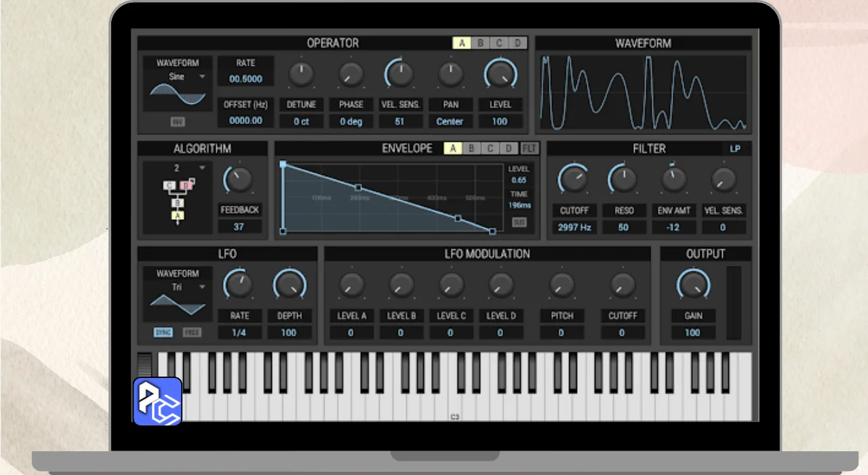Click the LFO Modulation Level C knob
The width and height of the screenshot is (868, 475).
(x=451, y=284)
